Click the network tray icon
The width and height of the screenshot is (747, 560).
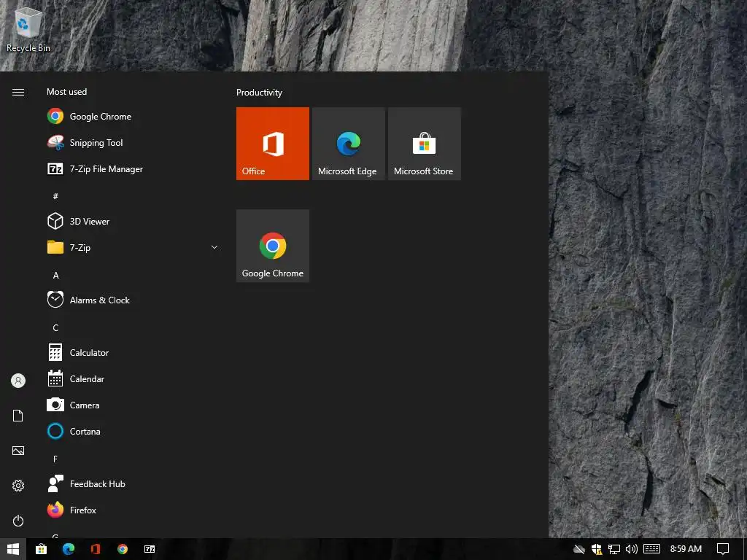click(614, 549)
